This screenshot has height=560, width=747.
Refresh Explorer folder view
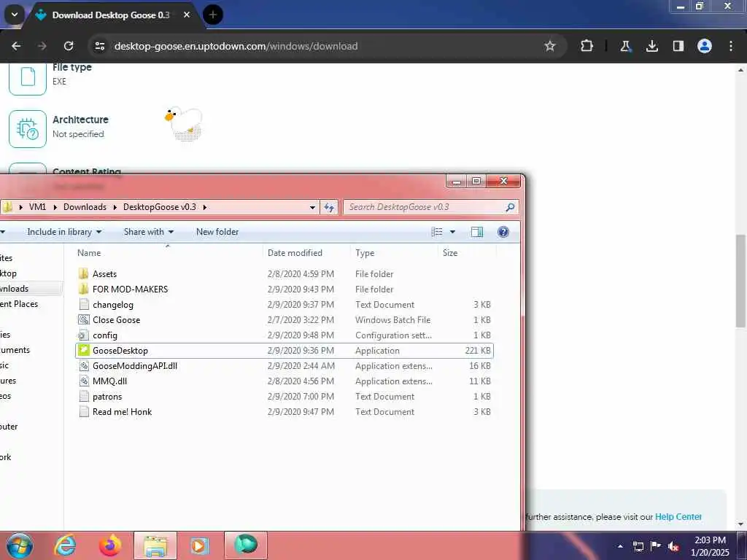click(329, 207)
